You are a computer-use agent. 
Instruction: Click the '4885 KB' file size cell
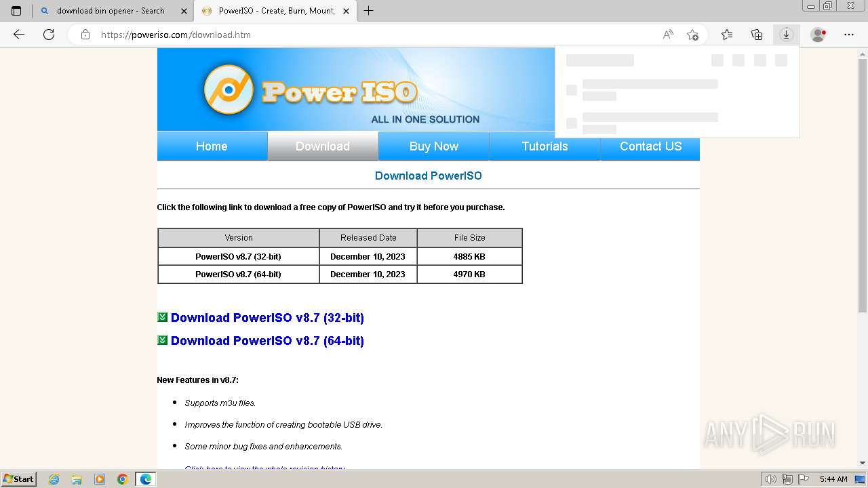469,256
